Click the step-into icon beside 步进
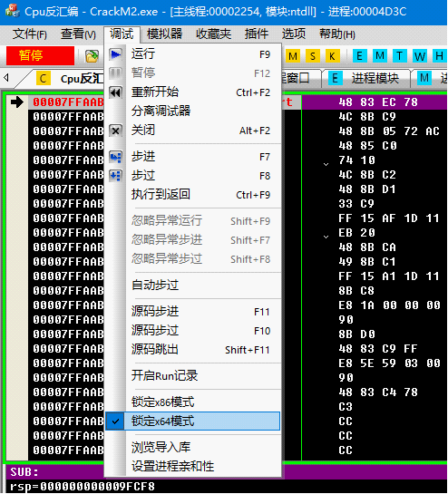This screenshot has width=448, height=494. [x=116, y=157]
